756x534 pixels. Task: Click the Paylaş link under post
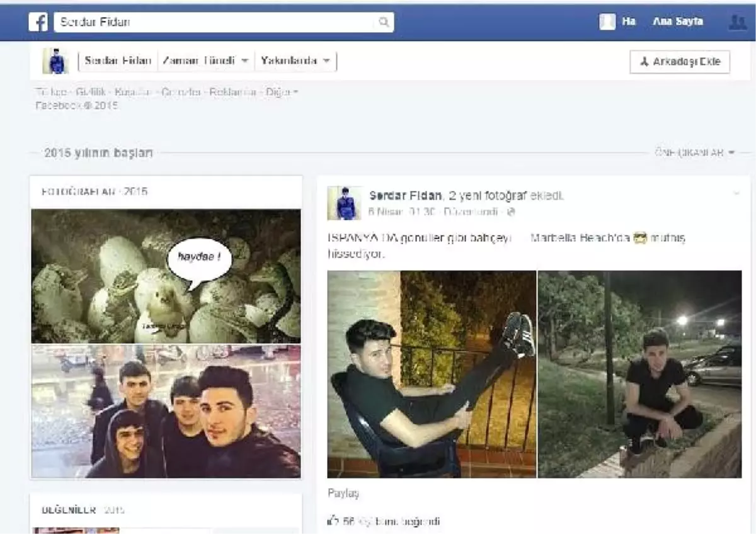(x=343, y=494)
